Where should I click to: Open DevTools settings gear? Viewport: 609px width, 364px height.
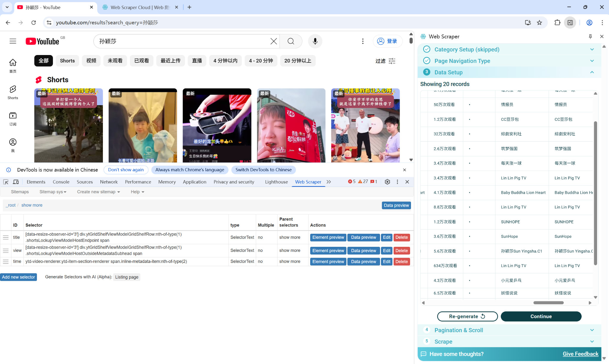(387, 182)
